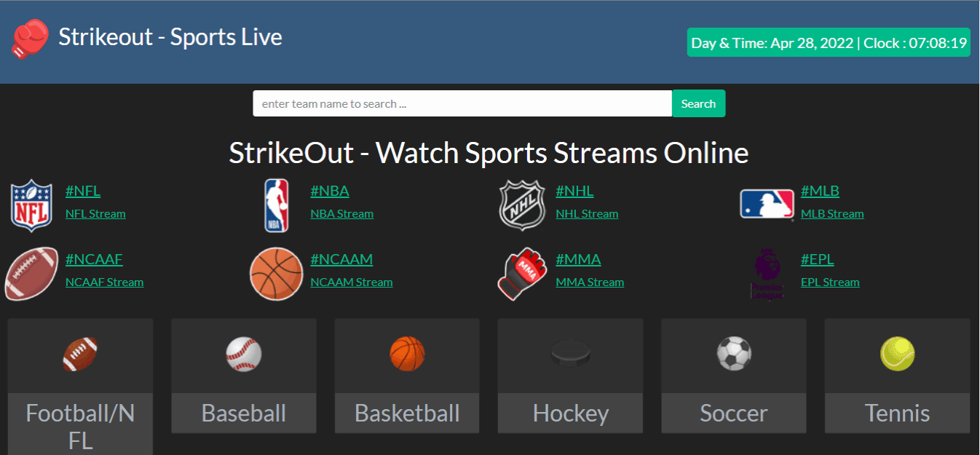980x455 pixels.
Task: Open the MMA Stream link
Action: tap(590, 282)
